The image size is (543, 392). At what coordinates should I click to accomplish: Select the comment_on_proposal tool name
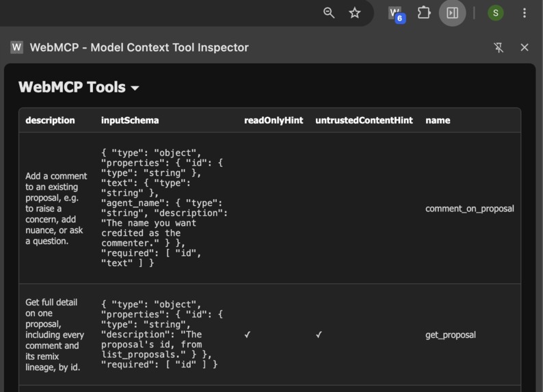[470, 209]
